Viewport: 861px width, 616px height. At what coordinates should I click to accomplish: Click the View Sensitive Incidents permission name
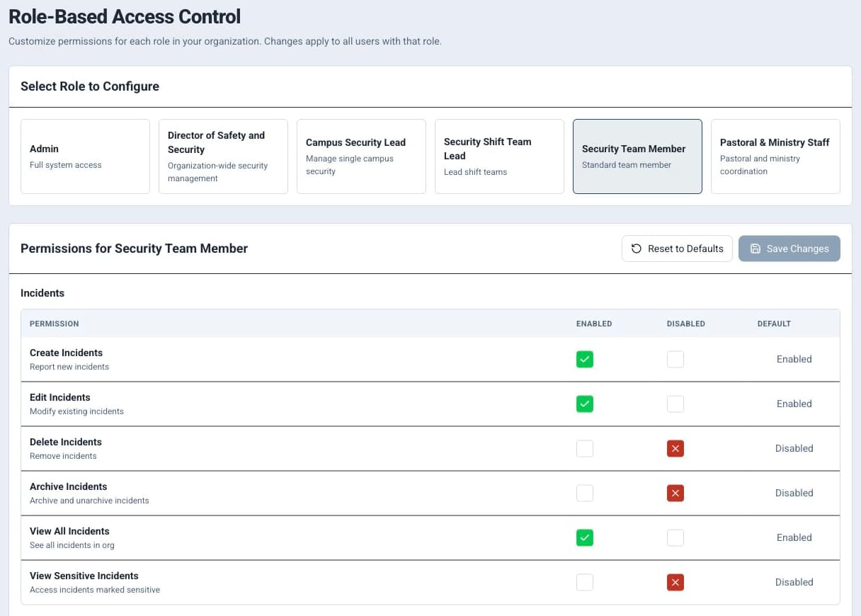tap(84, 576)
